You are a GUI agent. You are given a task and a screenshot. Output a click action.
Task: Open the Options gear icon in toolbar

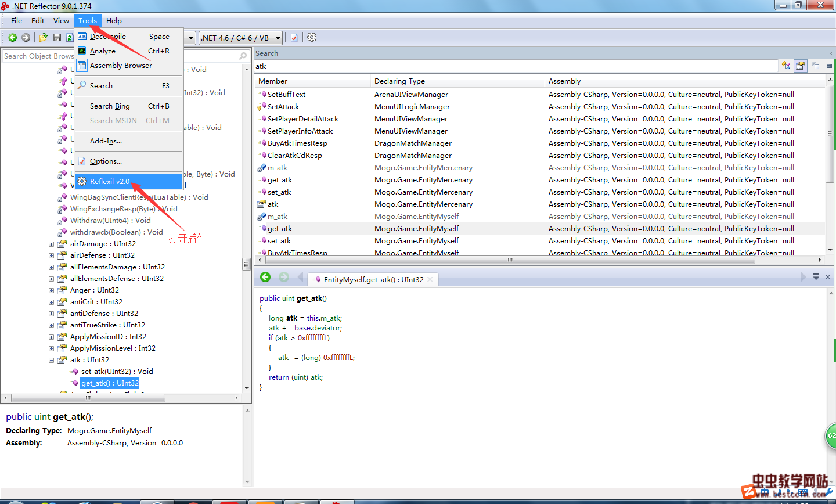coord(312,38)
